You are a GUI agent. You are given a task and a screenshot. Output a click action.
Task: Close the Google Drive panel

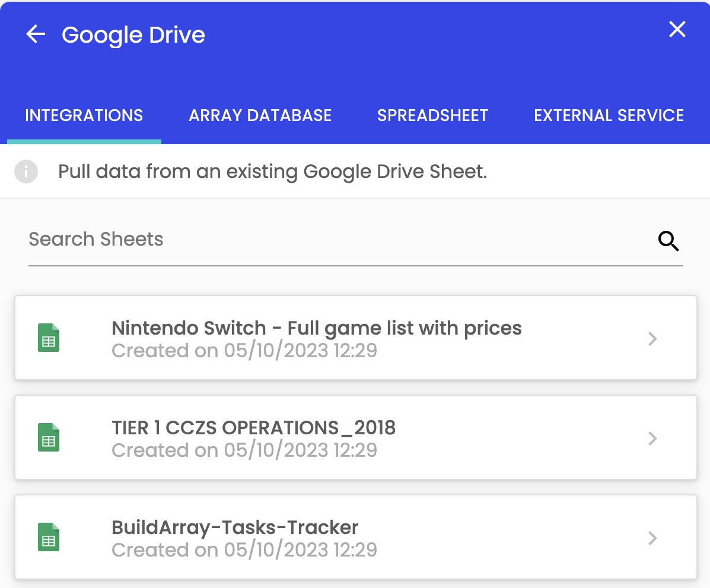677,30
